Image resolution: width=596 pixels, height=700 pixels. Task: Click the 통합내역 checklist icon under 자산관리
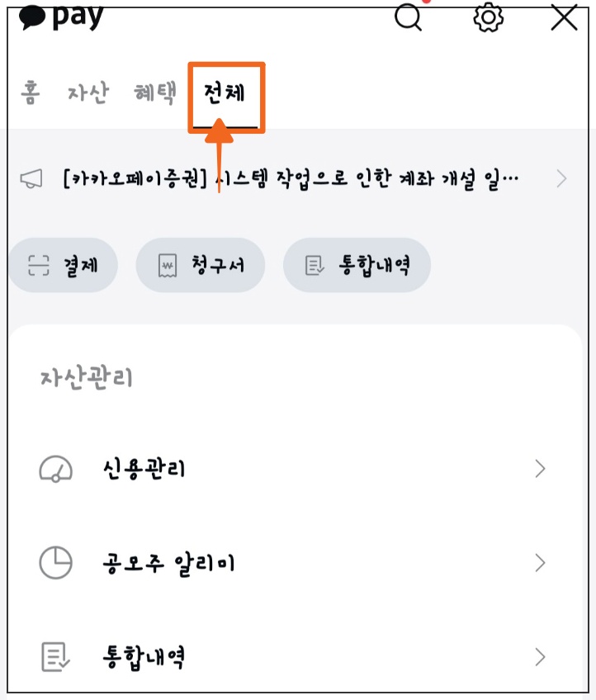click(x=55, y=657)
